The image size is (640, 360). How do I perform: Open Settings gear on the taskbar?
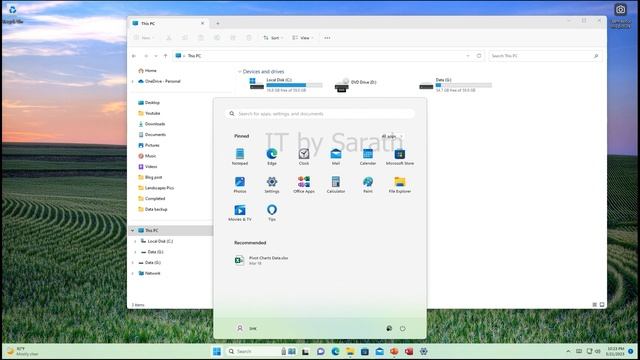coord(424,351)
